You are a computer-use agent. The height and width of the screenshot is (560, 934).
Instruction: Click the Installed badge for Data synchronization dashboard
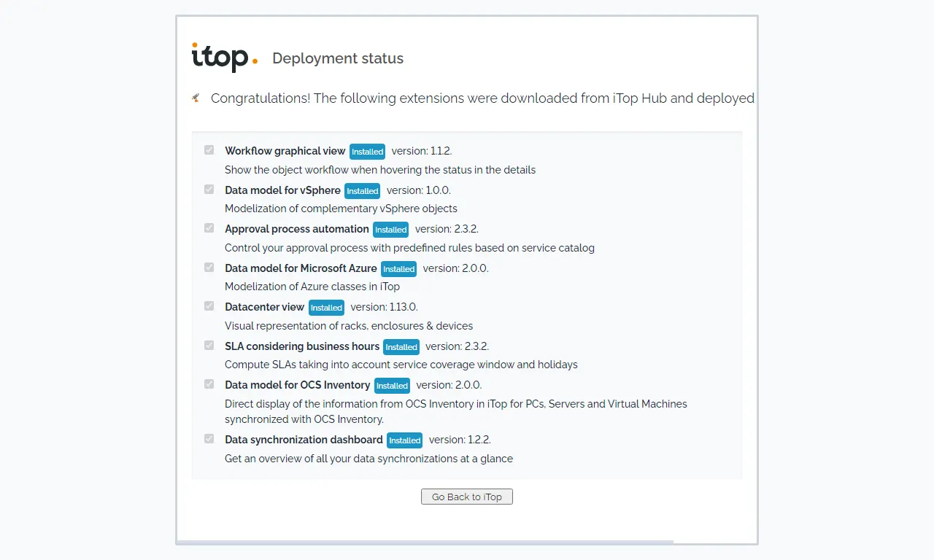(x=404, y=440)
